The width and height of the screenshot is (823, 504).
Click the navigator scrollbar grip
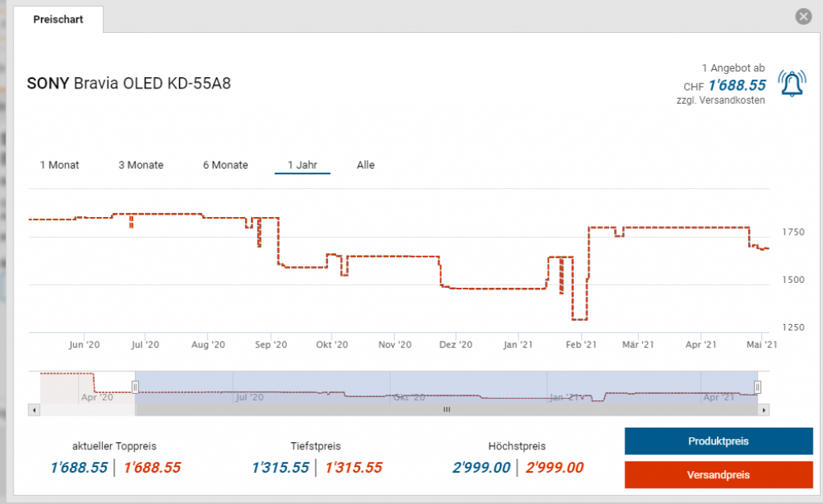tap(447, 409)
